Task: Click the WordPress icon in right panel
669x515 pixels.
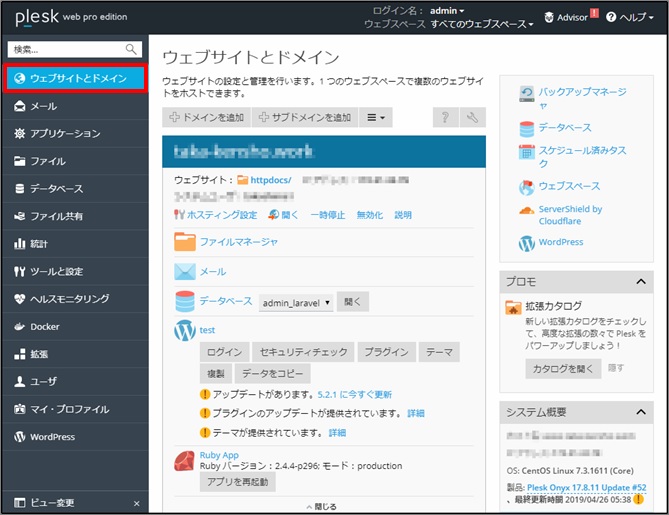Action: (528, 242)
